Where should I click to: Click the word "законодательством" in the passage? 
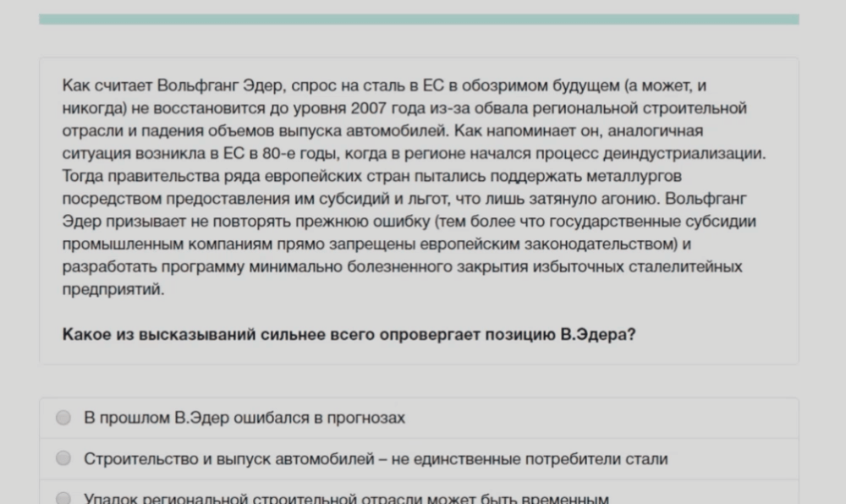[608, 244]
